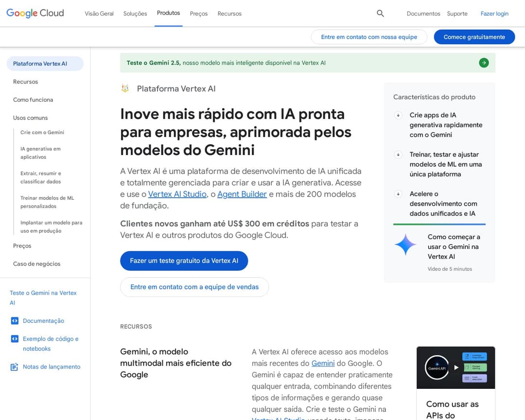
Task: Open the Suporte header link
Action: [457, 14]
